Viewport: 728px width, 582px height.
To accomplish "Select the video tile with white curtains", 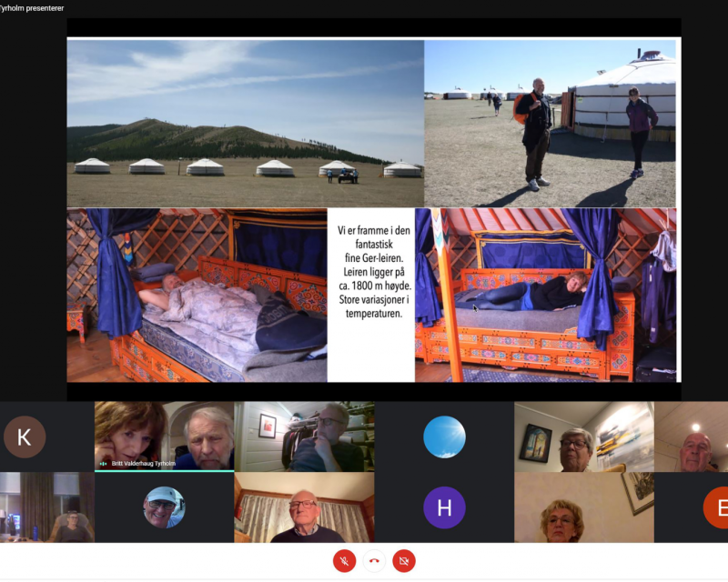I will (x=304, y=507).
